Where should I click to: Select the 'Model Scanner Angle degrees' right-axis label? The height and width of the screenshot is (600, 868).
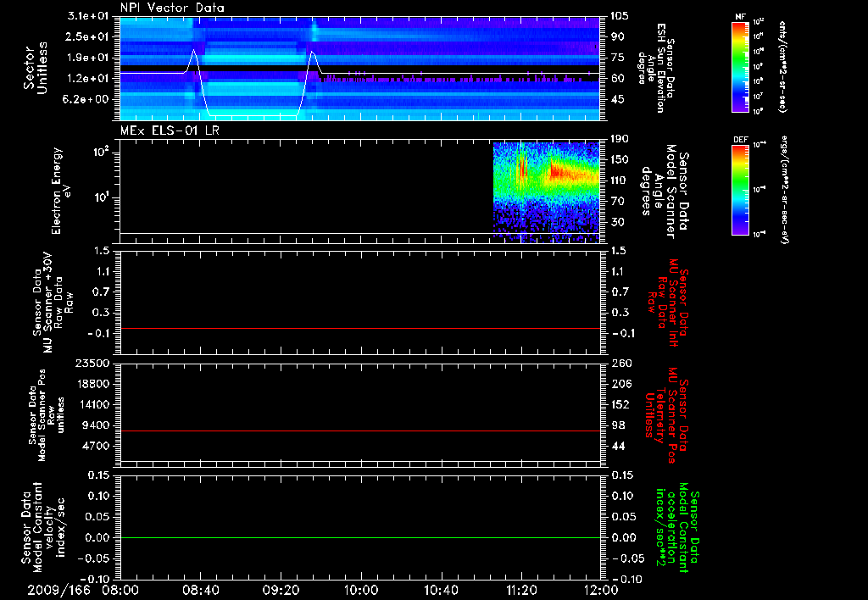665,192
